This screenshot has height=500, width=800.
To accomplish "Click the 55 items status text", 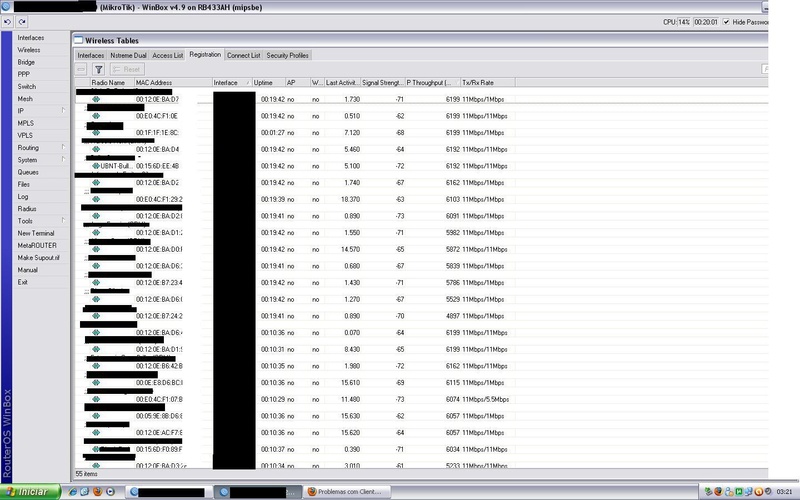I will click(86, 474).
